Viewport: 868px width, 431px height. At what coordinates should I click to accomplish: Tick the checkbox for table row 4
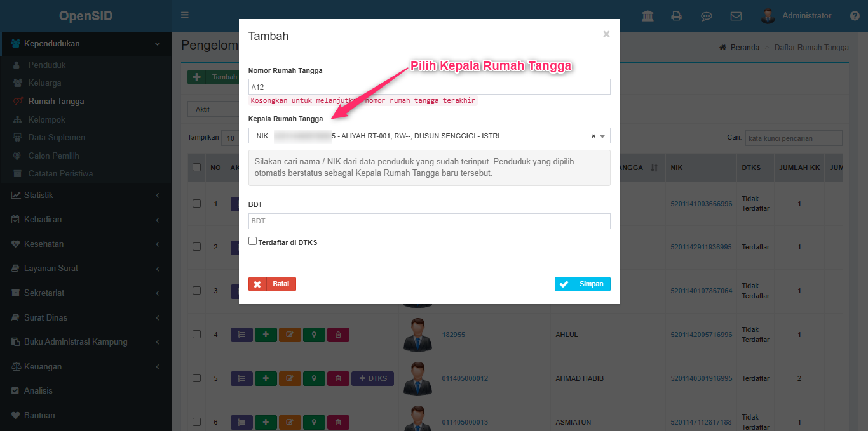tap(197, 335)
